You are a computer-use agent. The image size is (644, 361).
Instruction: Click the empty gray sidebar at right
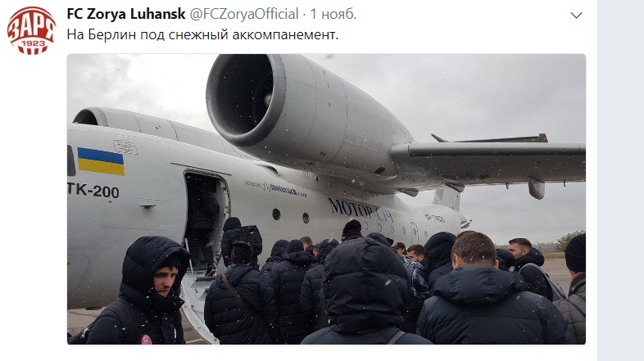pyautogui.click(x=620, y=180)
